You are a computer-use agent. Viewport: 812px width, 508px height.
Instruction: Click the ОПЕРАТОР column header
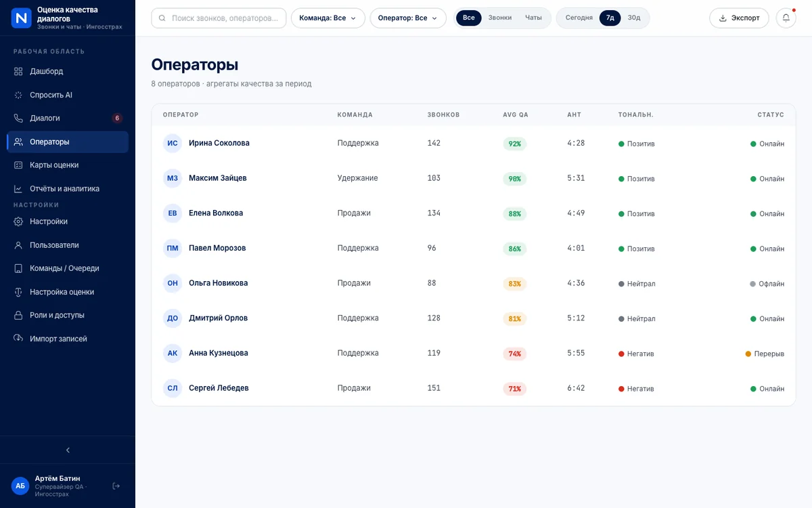pyautogui.click(x=181, y=114)
